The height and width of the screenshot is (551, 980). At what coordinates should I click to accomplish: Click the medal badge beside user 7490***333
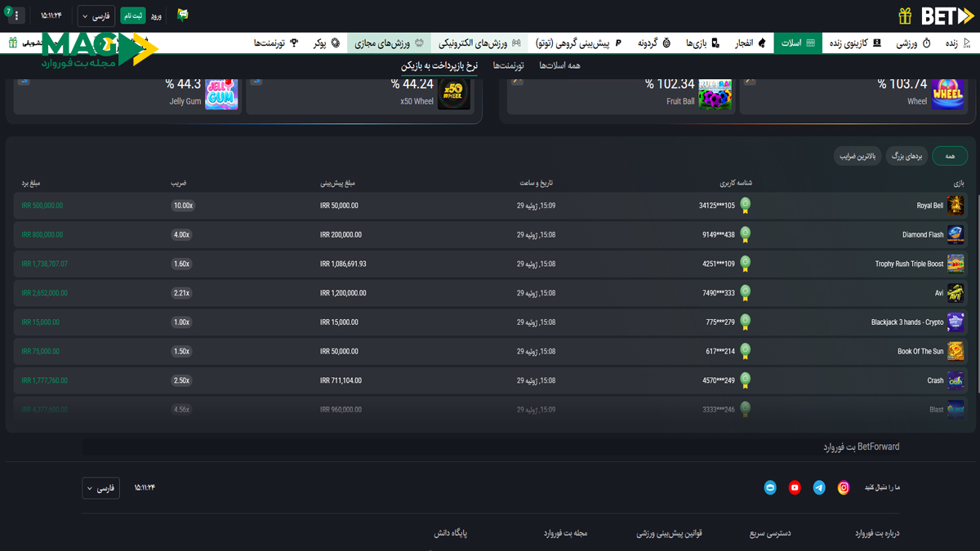pos(745,293)
